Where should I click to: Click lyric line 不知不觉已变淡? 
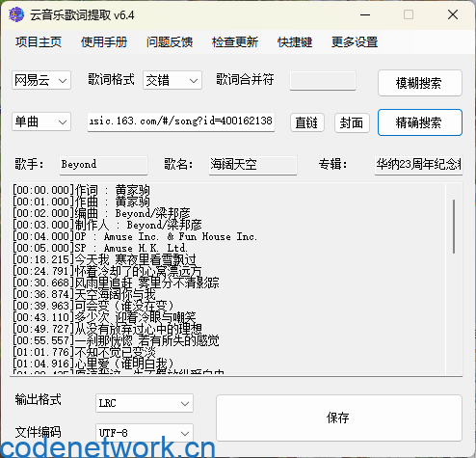85,352
